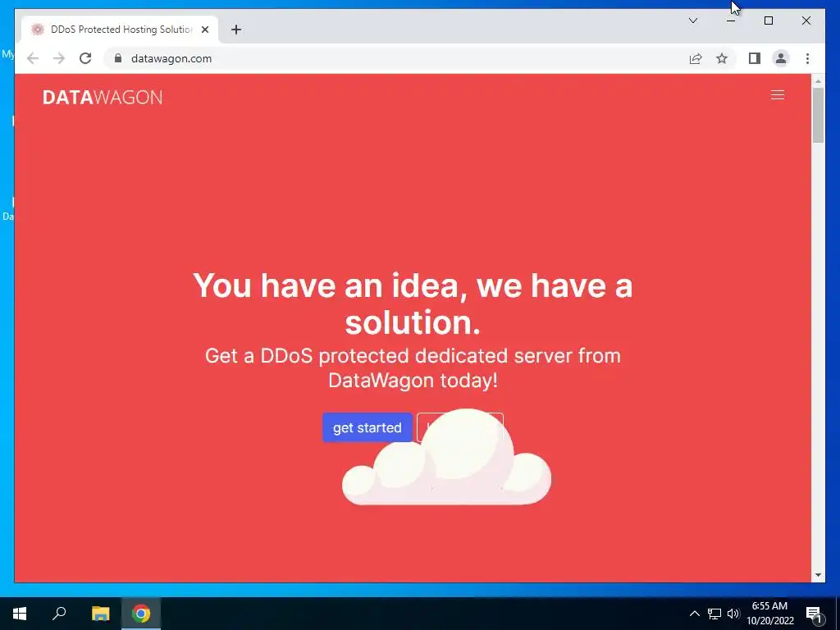This screenshot has height=630, width=840.
Task: Open the notification center icon
Action: (x=815, y=614)
